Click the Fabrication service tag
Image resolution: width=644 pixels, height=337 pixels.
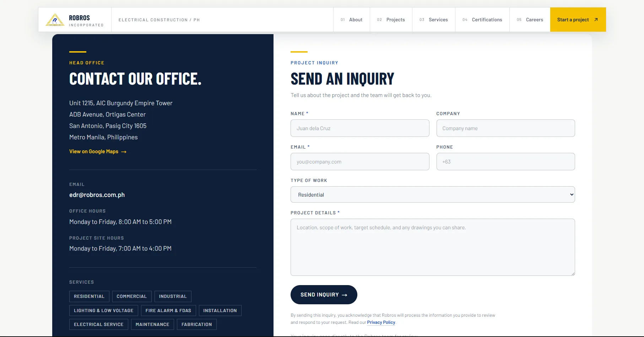coord(197,325)
